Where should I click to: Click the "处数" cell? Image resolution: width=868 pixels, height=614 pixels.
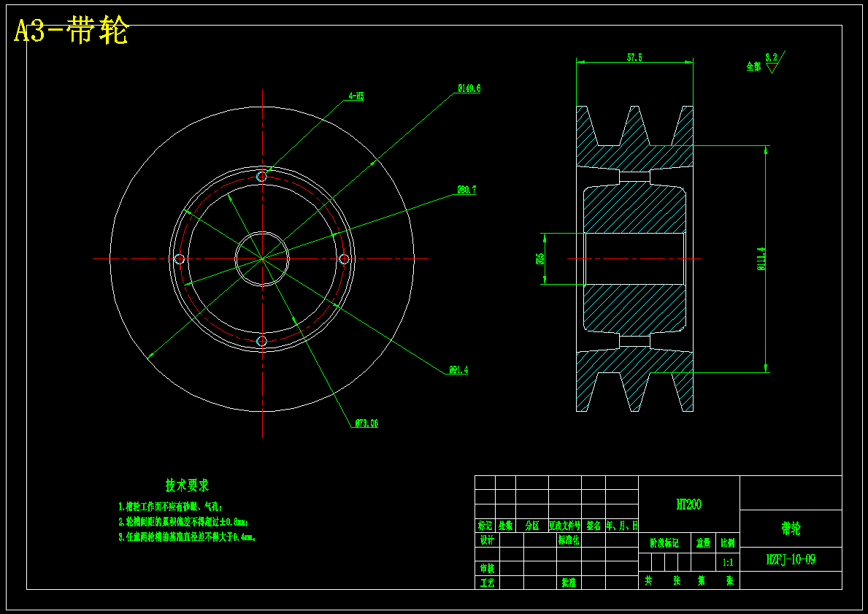pyautogui.click(x=505, y=526)
